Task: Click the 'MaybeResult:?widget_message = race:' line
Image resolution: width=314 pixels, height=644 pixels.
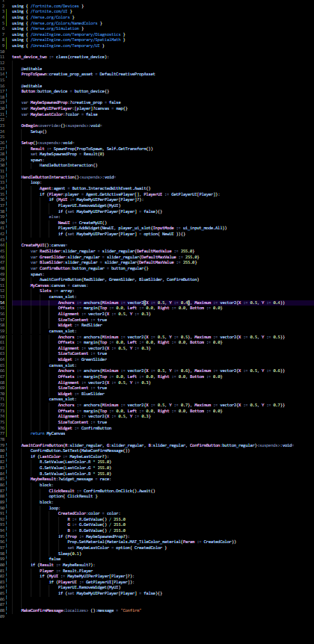Action: pos(71,480)
